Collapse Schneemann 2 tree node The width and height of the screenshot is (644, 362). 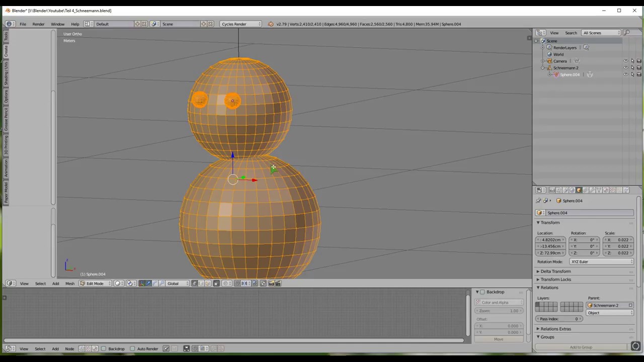(x=543, y=68)
